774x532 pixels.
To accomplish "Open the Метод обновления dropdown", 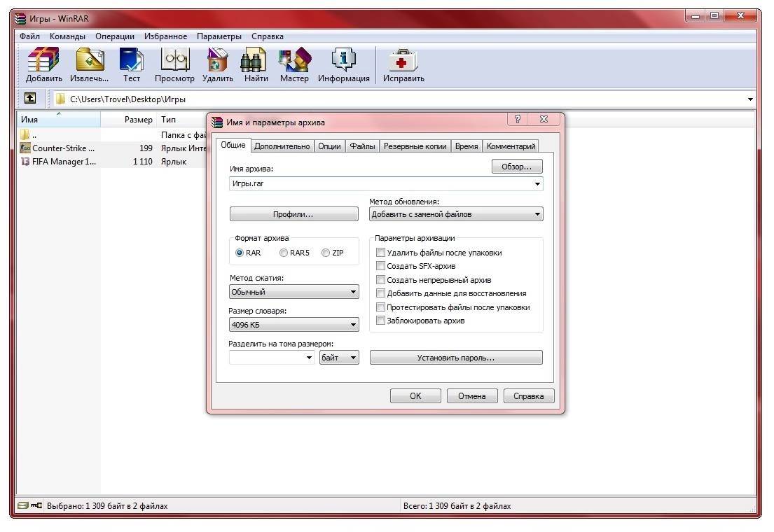I will [x=456, y=214].
